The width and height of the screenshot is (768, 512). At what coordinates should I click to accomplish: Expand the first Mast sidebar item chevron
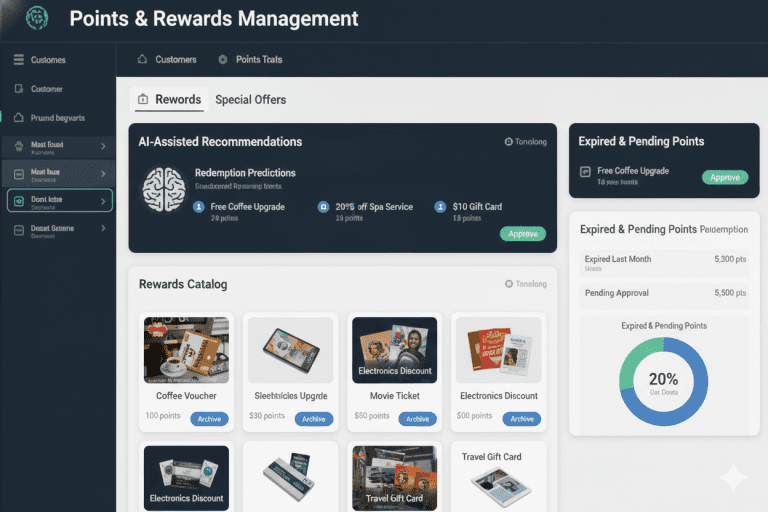coord(103,147)
